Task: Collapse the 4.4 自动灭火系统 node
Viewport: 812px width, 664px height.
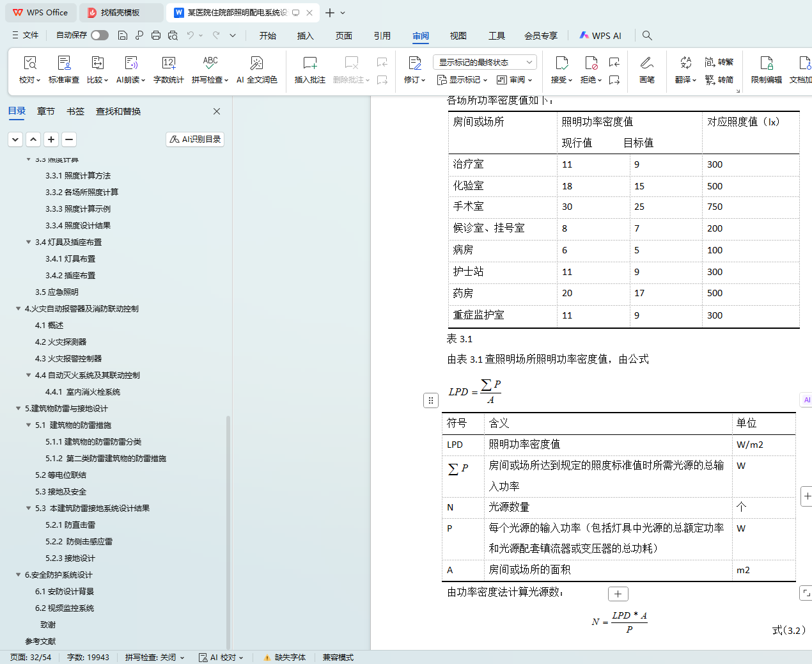Action: pos(28,375)
